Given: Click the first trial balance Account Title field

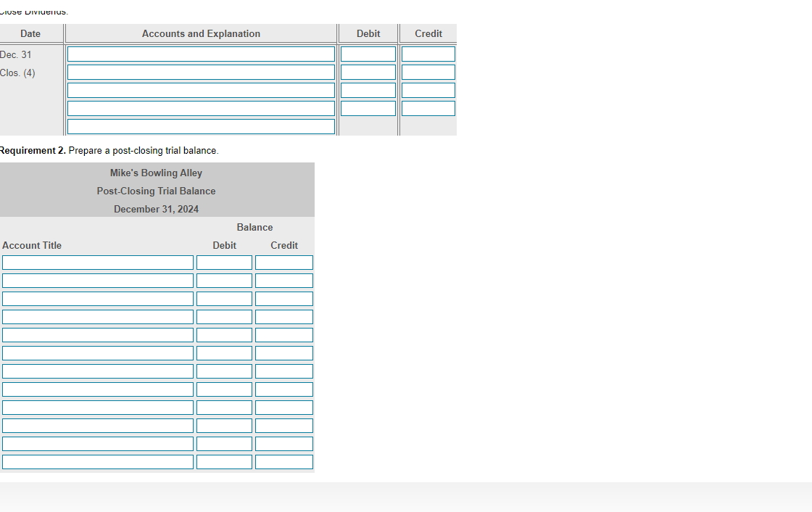Looking at the screenshot, I should point(98,263).
